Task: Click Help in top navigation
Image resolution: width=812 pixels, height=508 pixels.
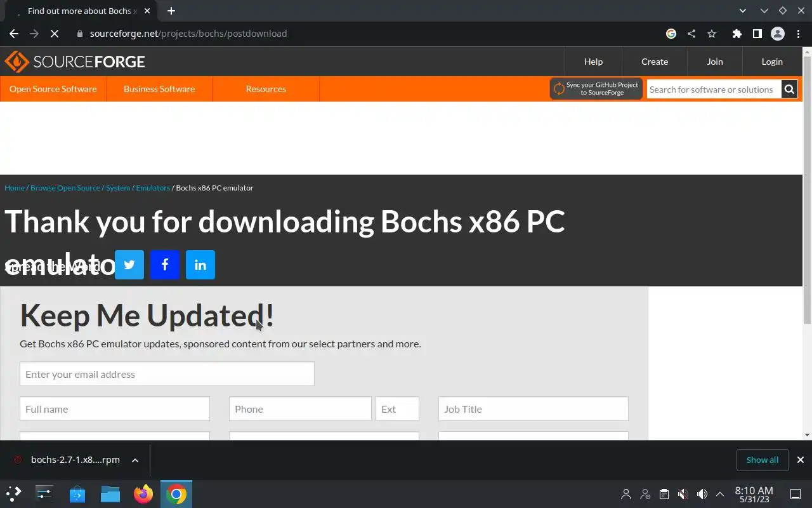Action: pos(593,62)
